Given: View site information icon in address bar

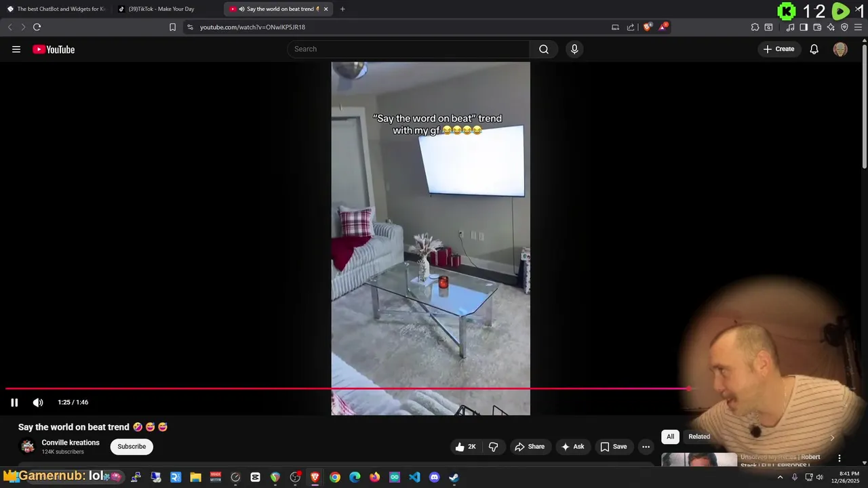Looking at the screenshot, I should click(190, 27).
